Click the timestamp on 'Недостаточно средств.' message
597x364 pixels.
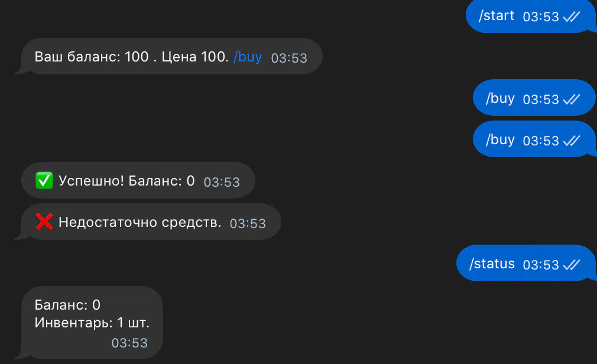(x=248, y=223)
